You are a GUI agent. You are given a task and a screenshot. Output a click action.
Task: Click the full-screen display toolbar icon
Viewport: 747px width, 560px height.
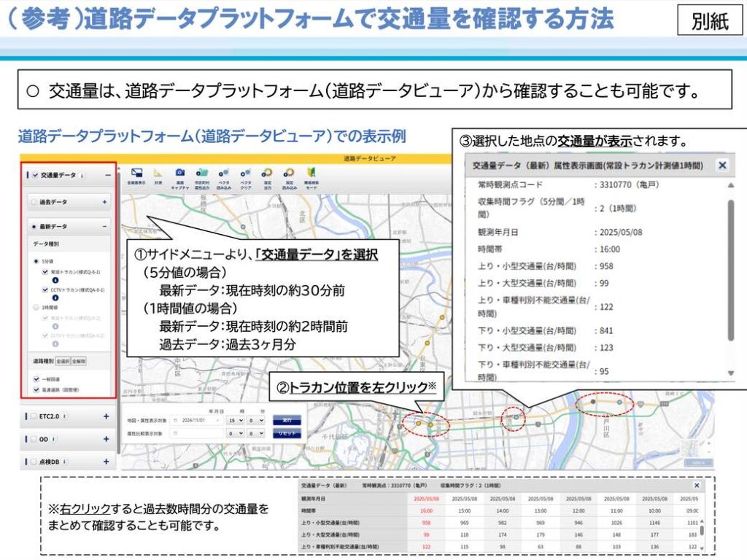[x=136, y=173]
